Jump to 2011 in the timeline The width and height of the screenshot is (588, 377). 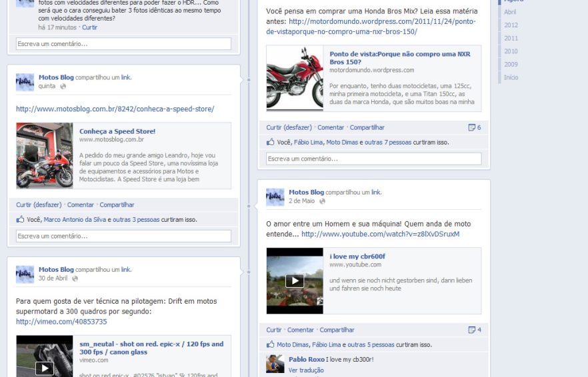coord(511,38)
